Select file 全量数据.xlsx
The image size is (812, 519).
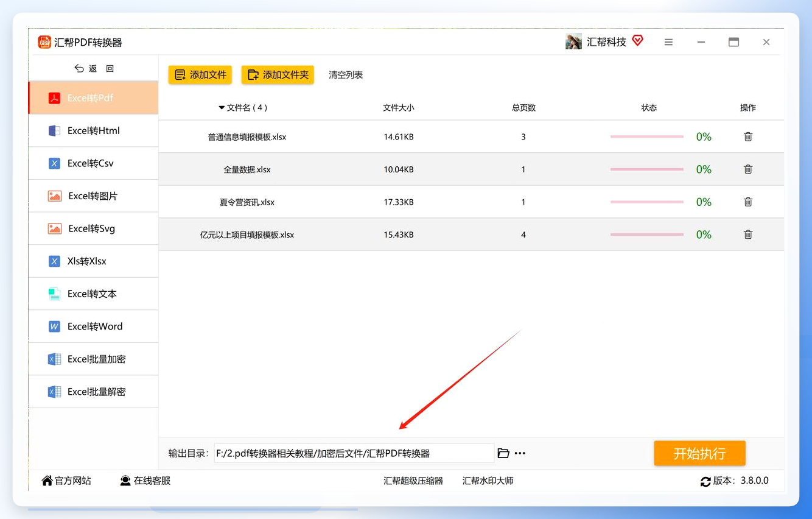(247, 169)
